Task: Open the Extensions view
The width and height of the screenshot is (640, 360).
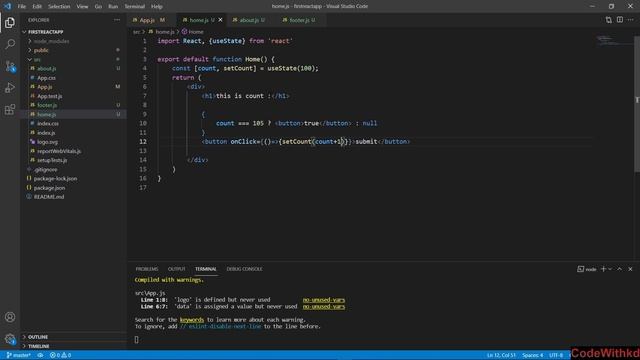Action: (10, 109)
